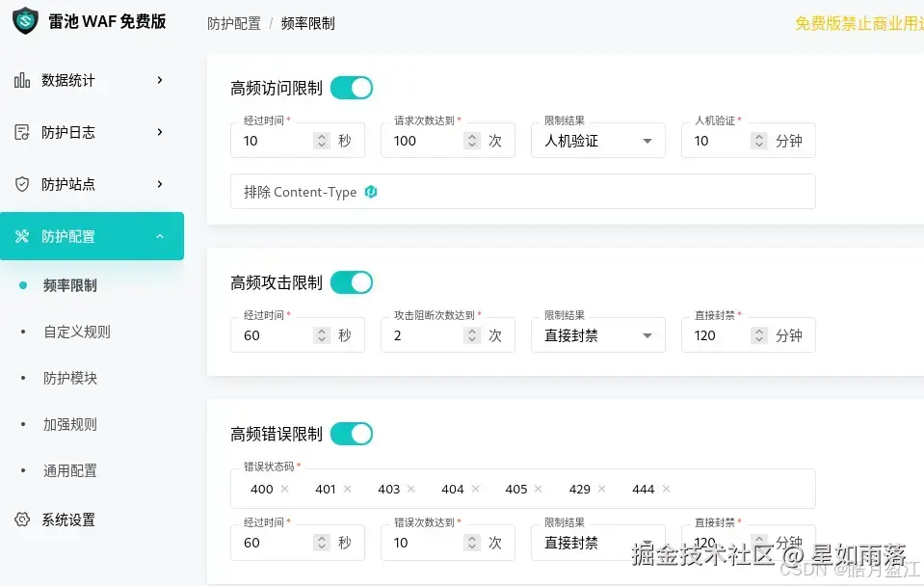Image resolution: width=924 pixels, height=586 pixels.
Task: Select the 数据统计 sidebar icon
Action: pos(21,81)
